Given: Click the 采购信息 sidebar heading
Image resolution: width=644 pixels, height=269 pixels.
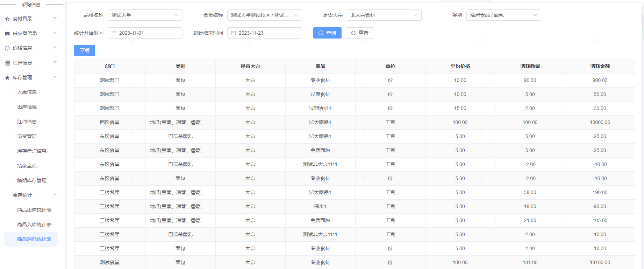Looking at the screenshot, I should pyautogui.click(x=31, y=5).
